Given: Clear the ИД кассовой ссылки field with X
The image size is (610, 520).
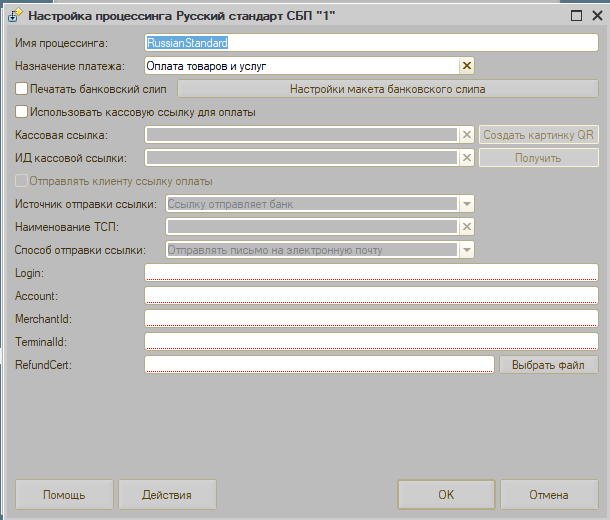Looking at the screenshot, I should (x=466, y=158).
